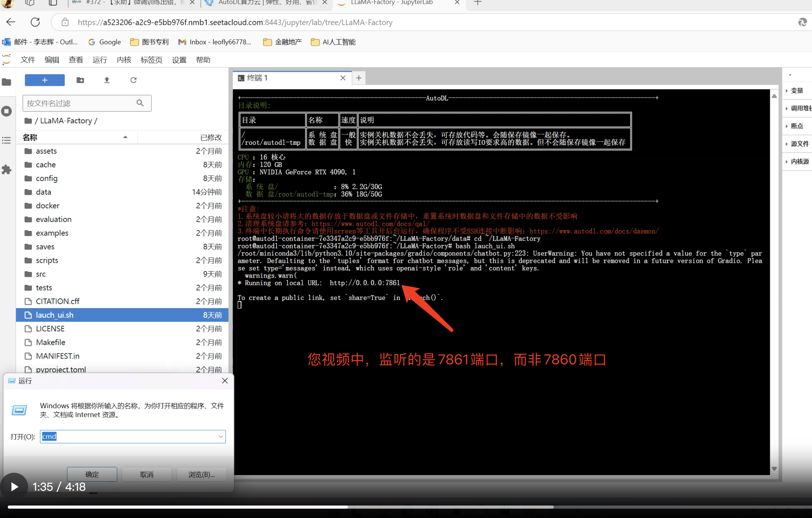Open a new browser tab with the plus icon
The width and height of the screenshot is (812, 518).
click(477, 3)
